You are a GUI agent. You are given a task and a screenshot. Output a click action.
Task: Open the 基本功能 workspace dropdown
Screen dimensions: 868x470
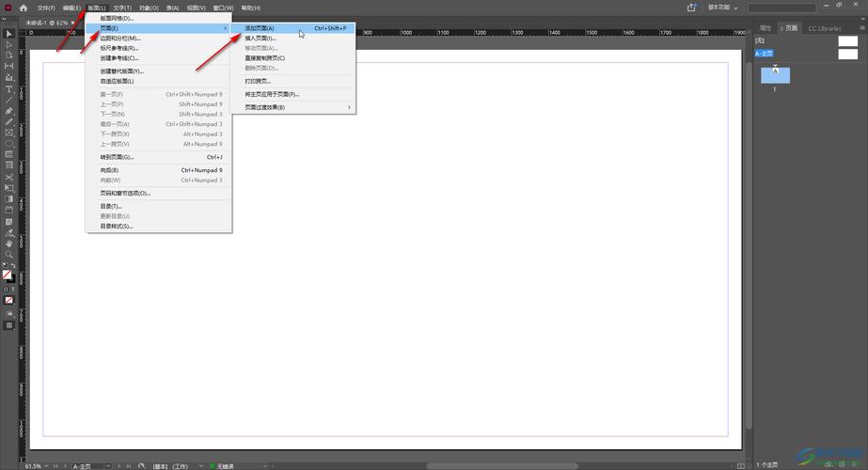722,8
